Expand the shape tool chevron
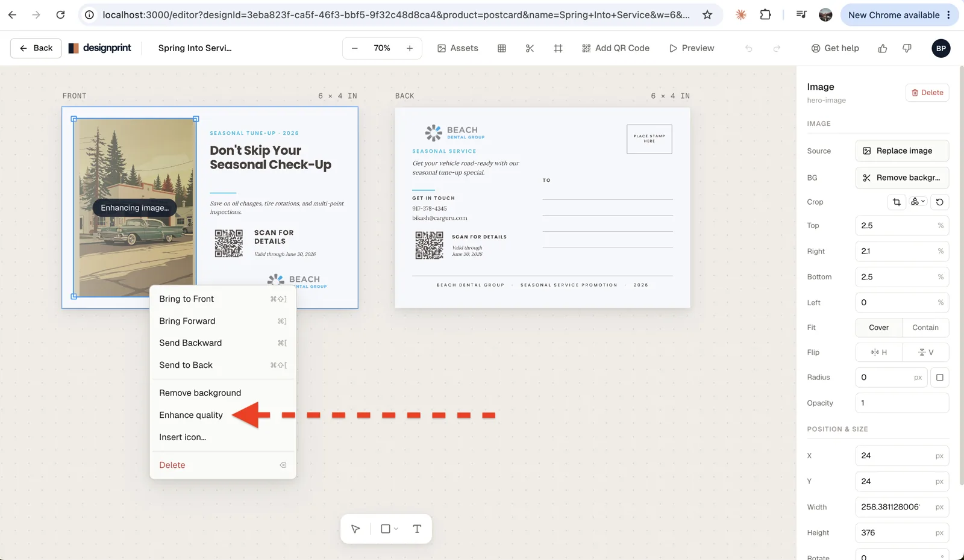 coord(396,529)
